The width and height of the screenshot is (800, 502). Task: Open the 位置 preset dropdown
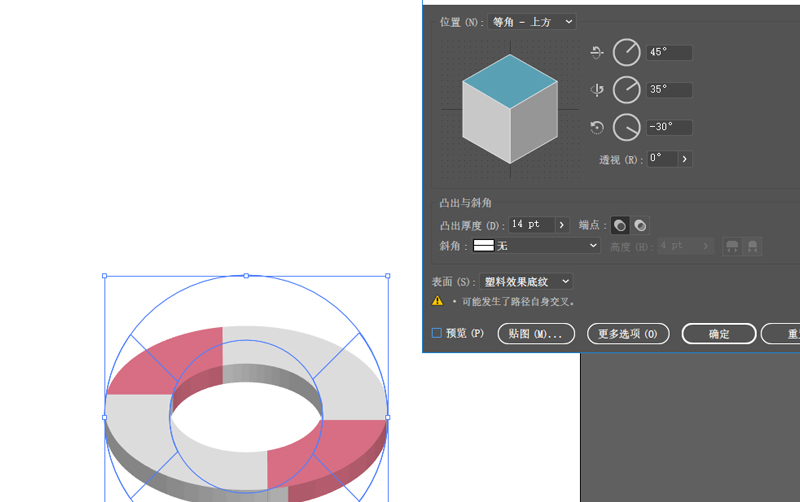(x=532, y=22)
